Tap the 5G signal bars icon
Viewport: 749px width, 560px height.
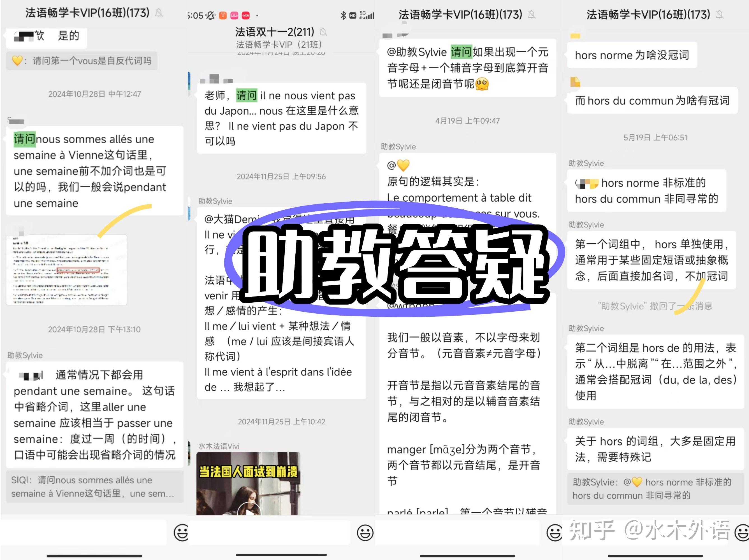coord(367,15)
